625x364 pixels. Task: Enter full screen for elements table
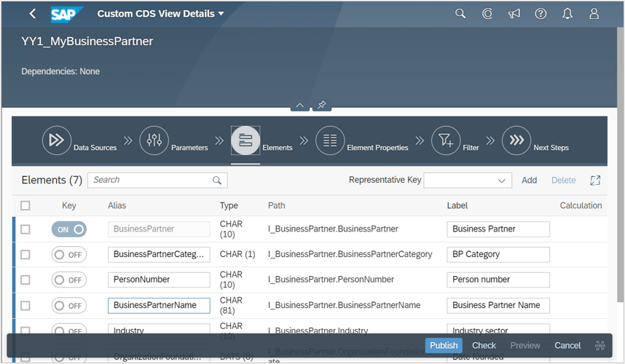[x=595, y=181]
